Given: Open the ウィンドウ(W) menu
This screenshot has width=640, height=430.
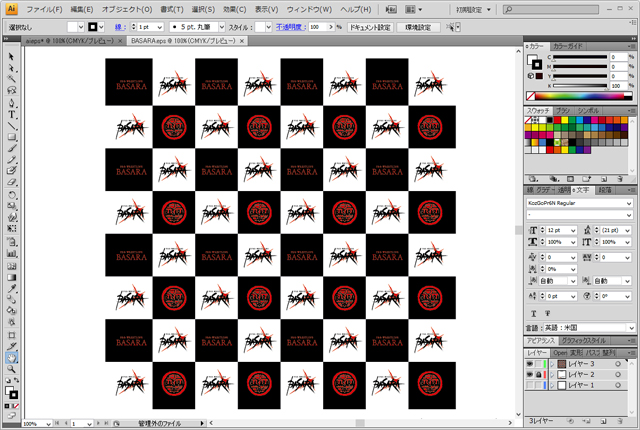Looking at the screenshot, I should pos(309,9).
